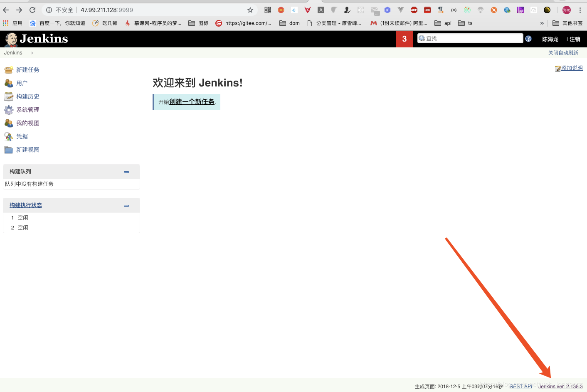Click 关闭自动刷新 link
Screen dimensions: 587x392
(563, 53)
